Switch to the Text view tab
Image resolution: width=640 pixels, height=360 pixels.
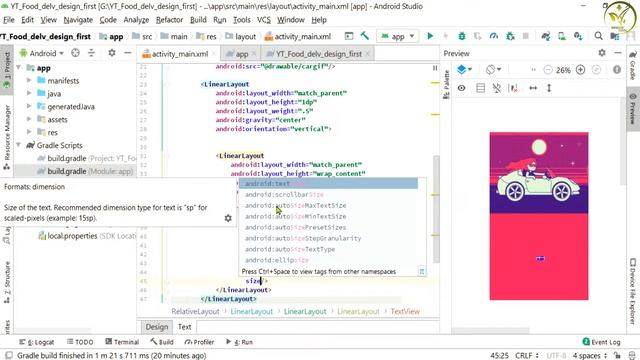(x=184, y=327)
